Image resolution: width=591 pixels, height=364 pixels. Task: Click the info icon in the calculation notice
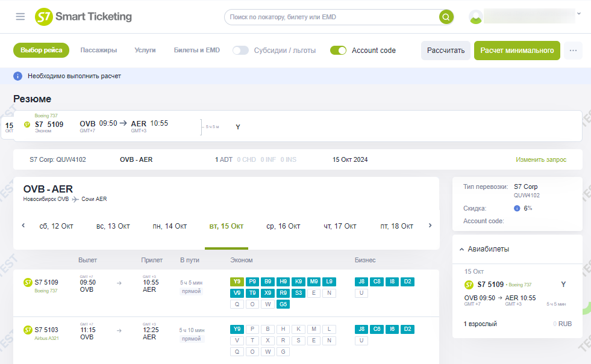click(x=17, y=76)
